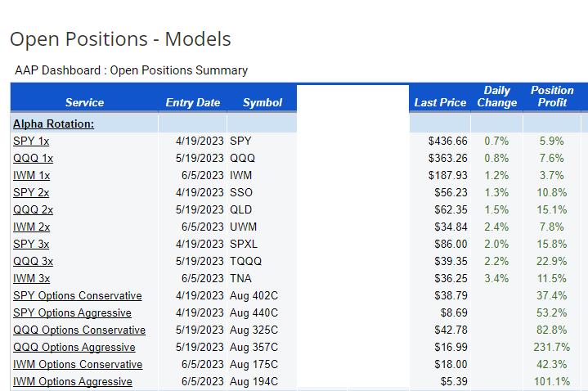Click the IWM 3x service link
The height and width of the screenshot is (391, 588).
pyautogui.click(x=32, y=278)
